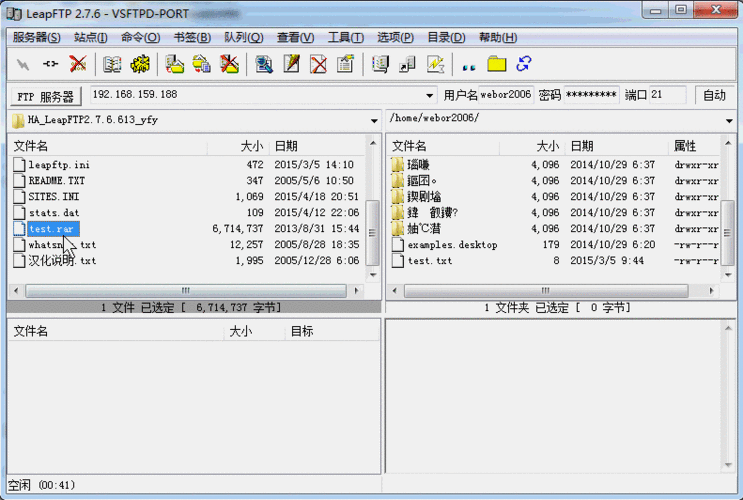Click the FTP 服务器 button
Viewport: 743px width, 500px height.
coord(45,96)
